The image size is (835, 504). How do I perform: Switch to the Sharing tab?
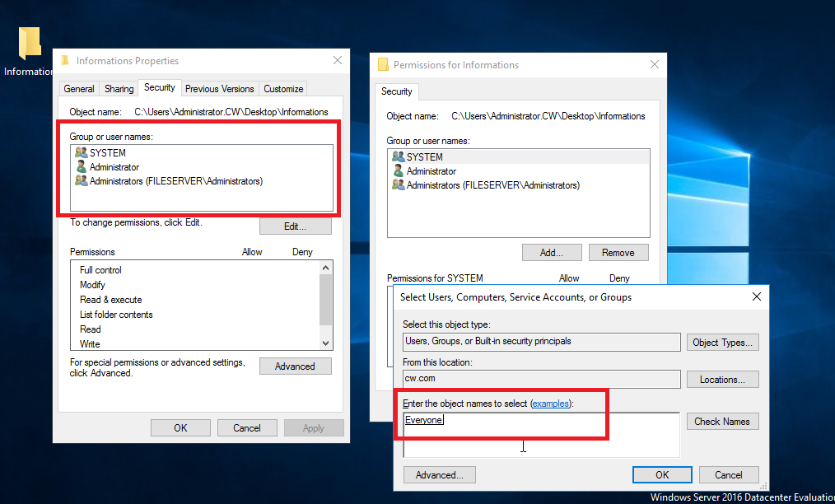(x=119, y=89)
